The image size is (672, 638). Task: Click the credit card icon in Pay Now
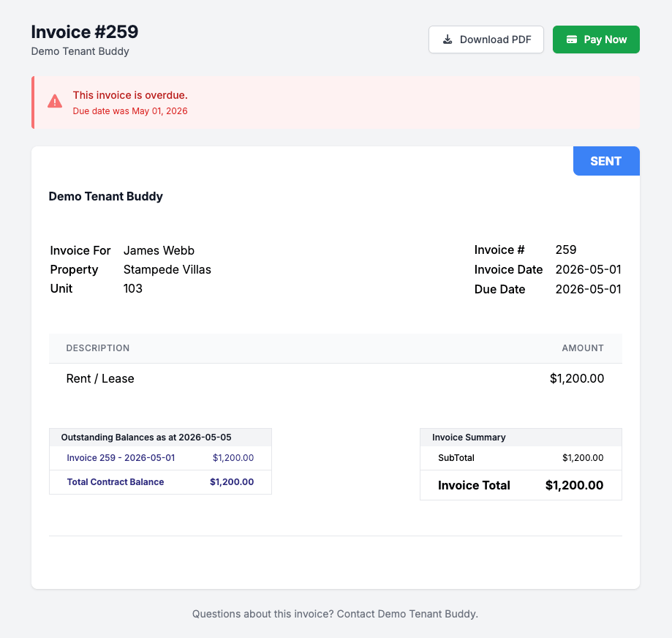click(572, 40)
